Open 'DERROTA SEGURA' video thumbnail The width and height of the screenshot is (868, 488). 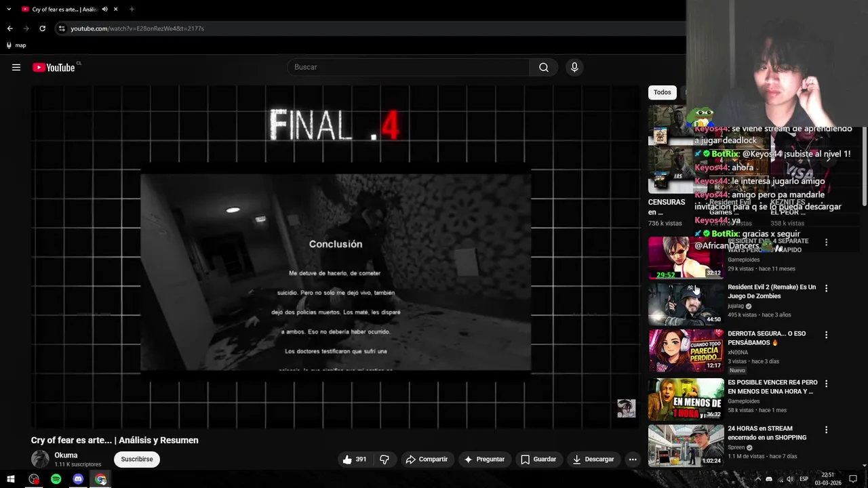[x=686, y=350]
